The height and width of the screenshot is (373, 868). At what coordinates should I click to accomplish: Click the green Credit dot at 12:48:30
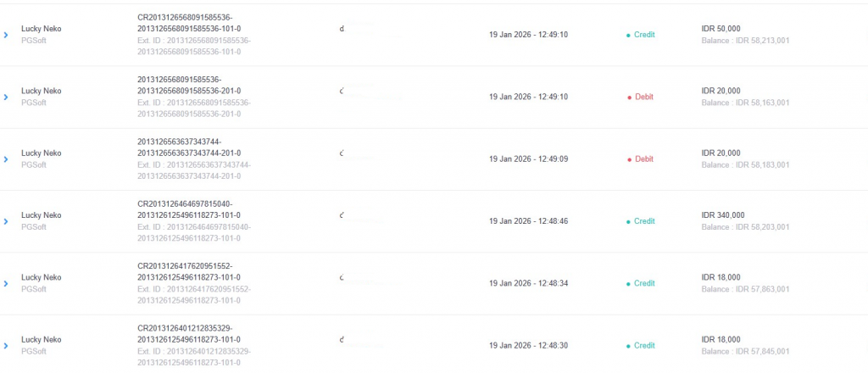point(628,346)
